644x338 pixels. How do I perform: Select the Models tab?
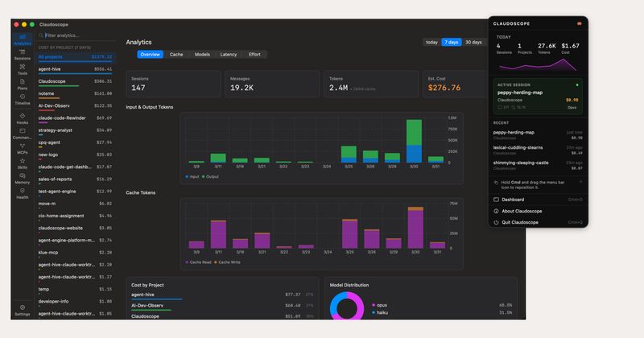202,55
